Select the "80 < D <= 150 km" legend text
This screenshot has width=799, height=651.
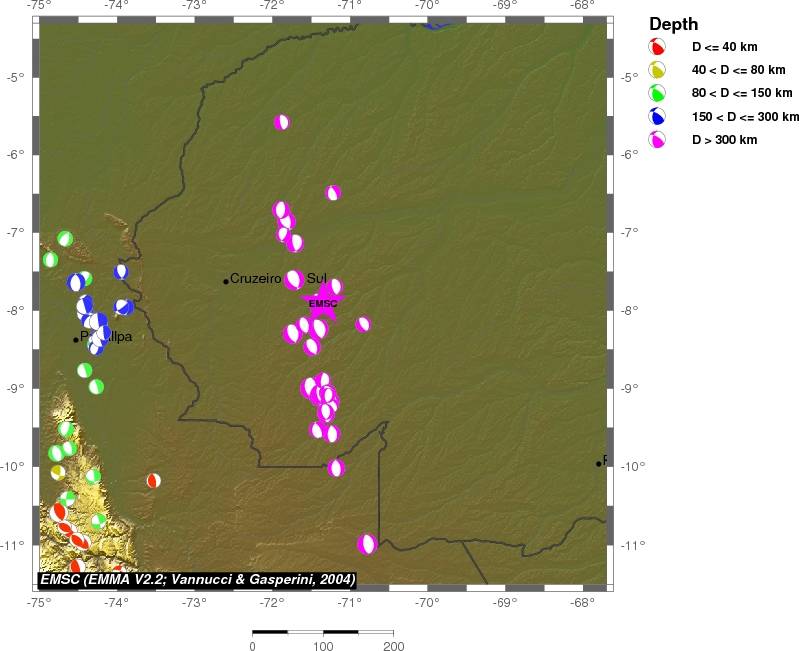[741, 93]
